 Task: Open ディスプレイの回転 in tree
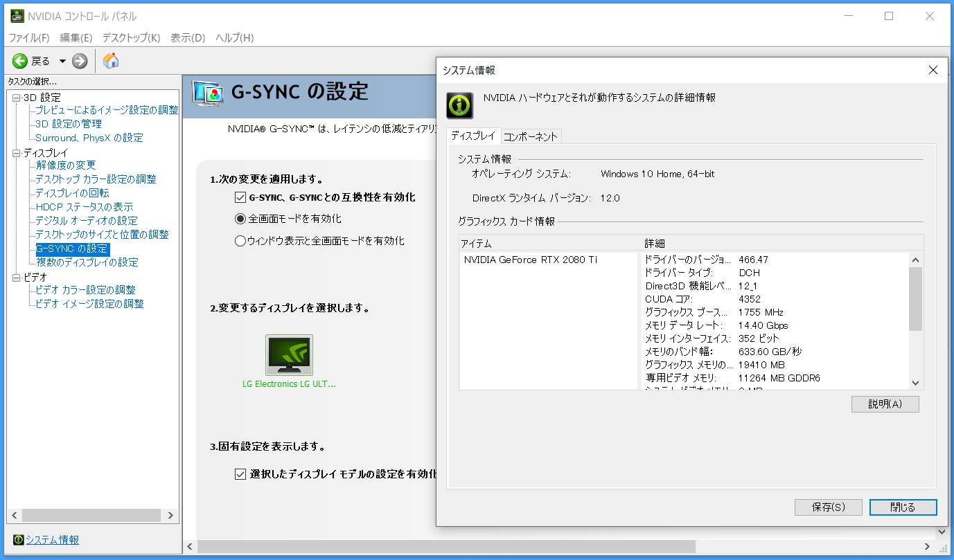point(73,193)
